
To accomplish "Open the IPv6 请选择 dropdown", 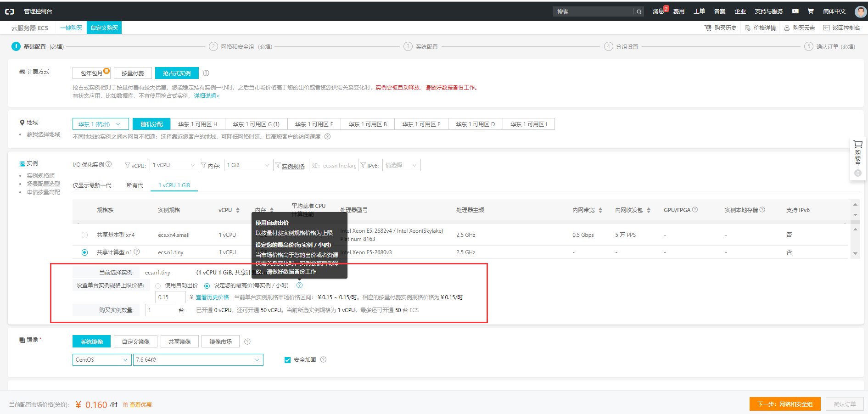I will pyautogui.click(x=401, y=165).
